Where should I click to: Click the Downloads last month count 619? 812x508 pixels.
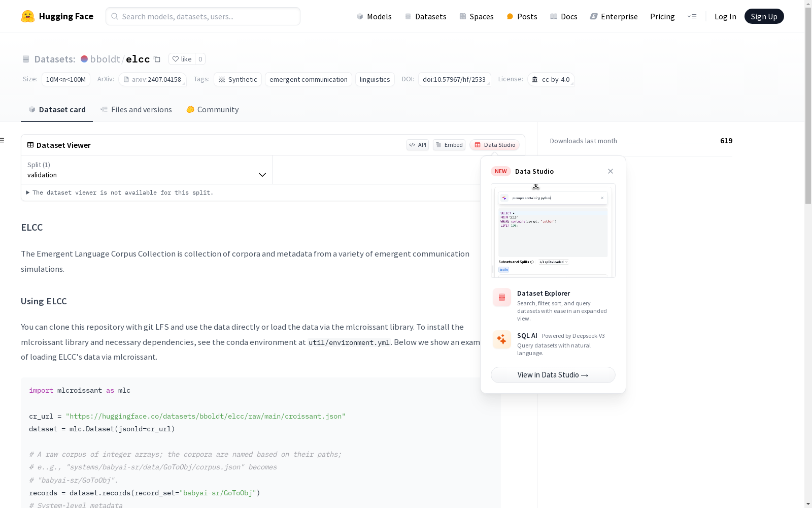pyautogui.click(x=726, y=141)
